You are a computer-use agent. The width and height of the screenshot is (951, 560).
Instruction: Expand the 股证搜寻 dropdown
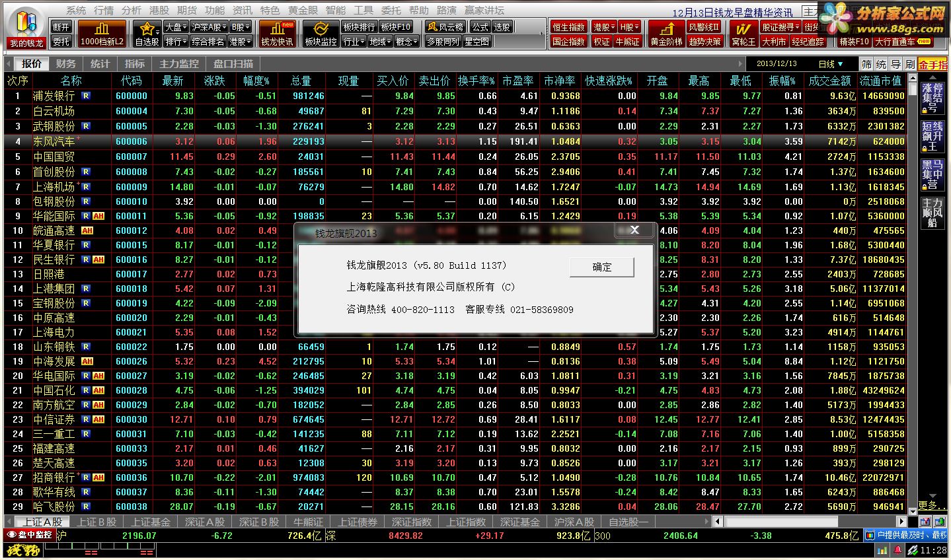(x=780, y=27)
